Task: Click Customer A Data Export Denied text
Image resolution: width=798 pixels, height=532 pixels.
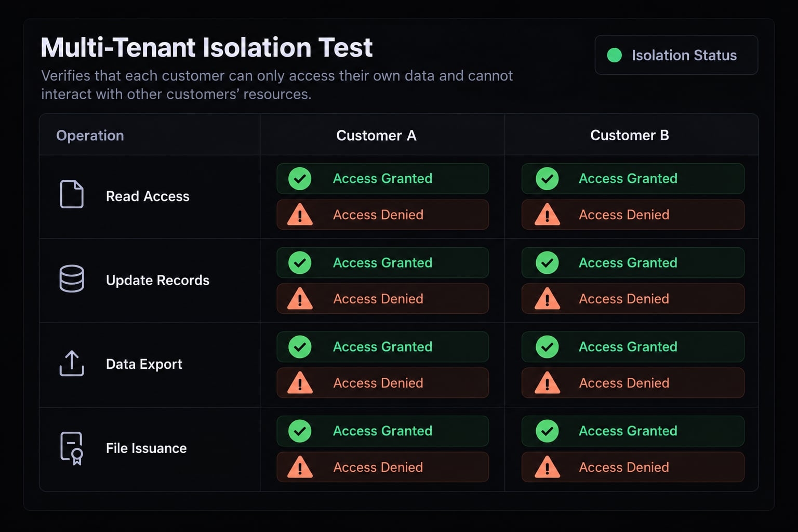Action: [378, 383]
